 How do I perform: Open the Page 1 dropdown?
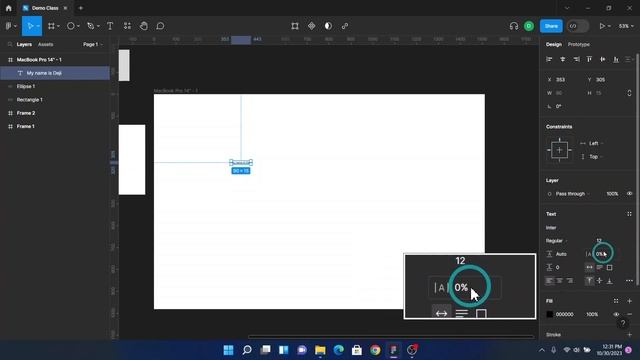click(x=93, y=44)
